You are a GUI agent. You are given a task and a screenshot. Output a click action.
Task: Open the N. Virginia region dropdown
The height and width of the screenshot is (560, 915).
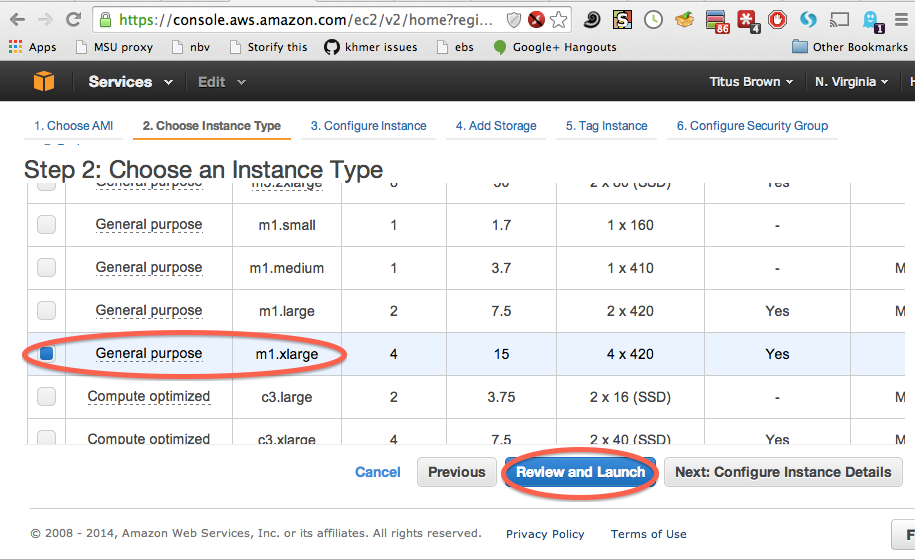[851, 82]
